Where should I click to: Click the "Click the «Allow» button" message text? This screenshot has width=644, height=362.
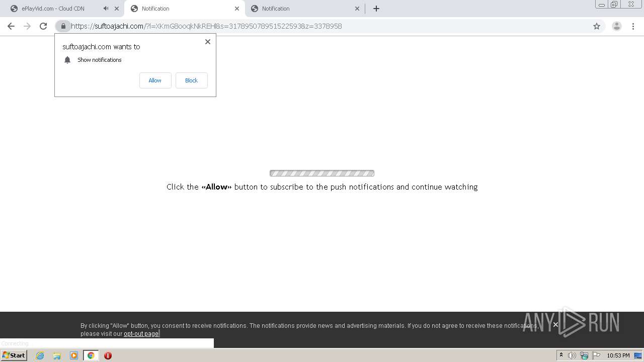click(x=322, y=187)
